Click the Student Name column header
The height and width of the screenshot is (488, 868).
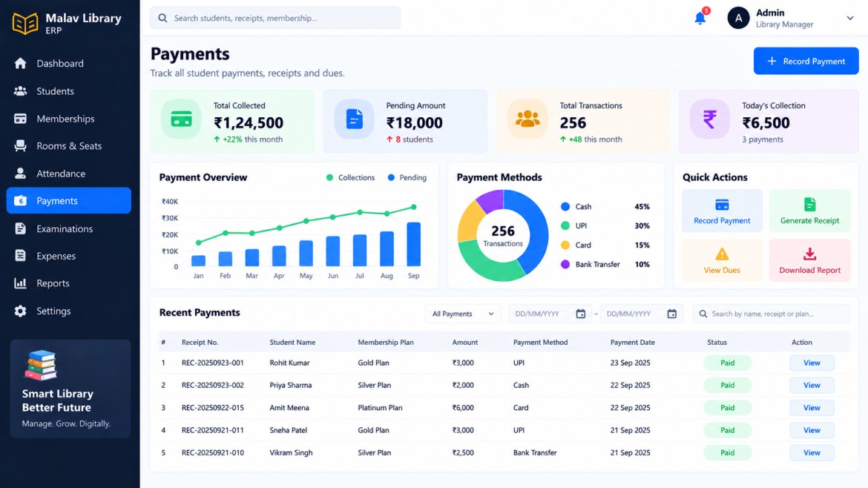(292, 343)
